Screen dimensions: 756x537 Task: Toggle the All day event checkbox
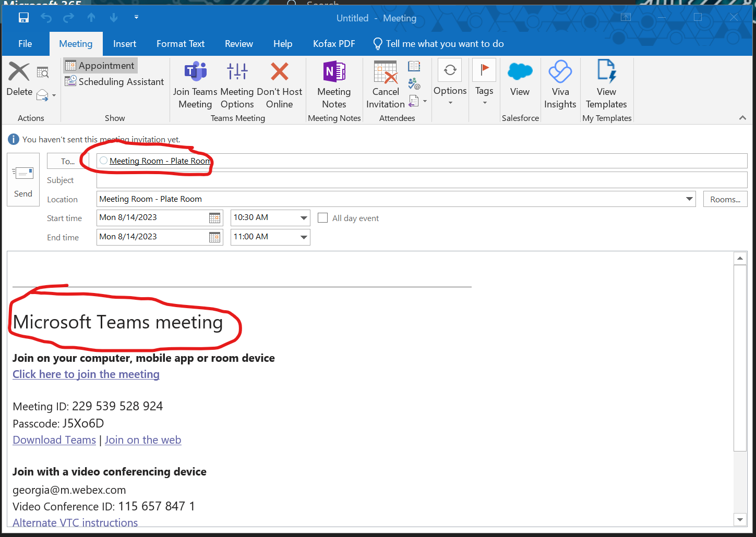click(323, 218)
